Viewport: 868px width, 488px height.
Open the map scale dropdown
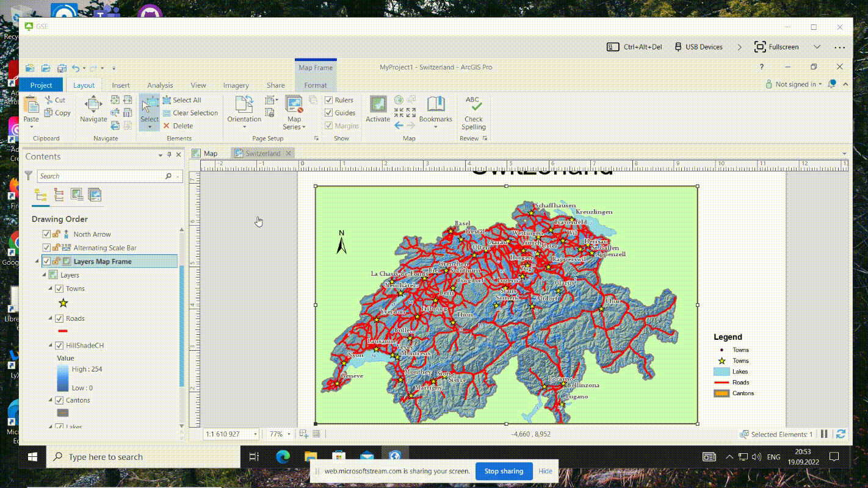(255, 434)
